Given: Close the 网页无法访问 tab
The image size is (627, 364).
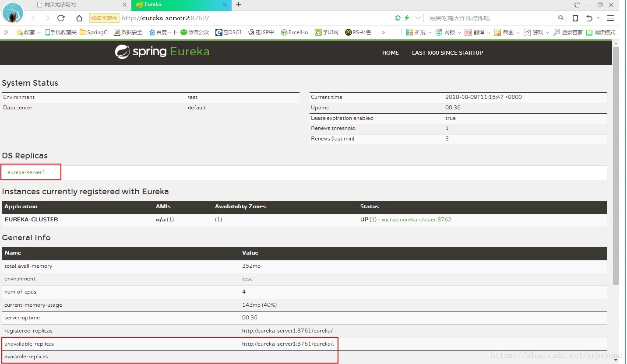Looking at the screenshot, I should (x=124, y=5).
